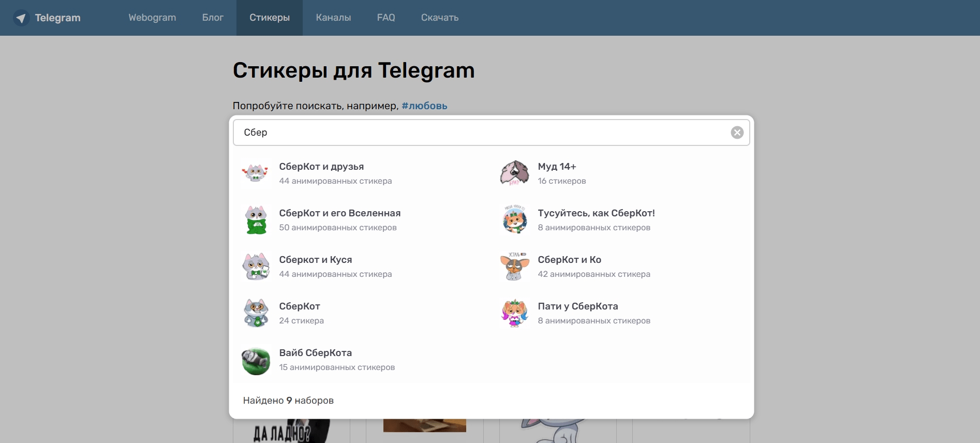This screenshot has width=980, height=443.
Task: Click the 42 анимированных стикера text
Action: point(594,274)
